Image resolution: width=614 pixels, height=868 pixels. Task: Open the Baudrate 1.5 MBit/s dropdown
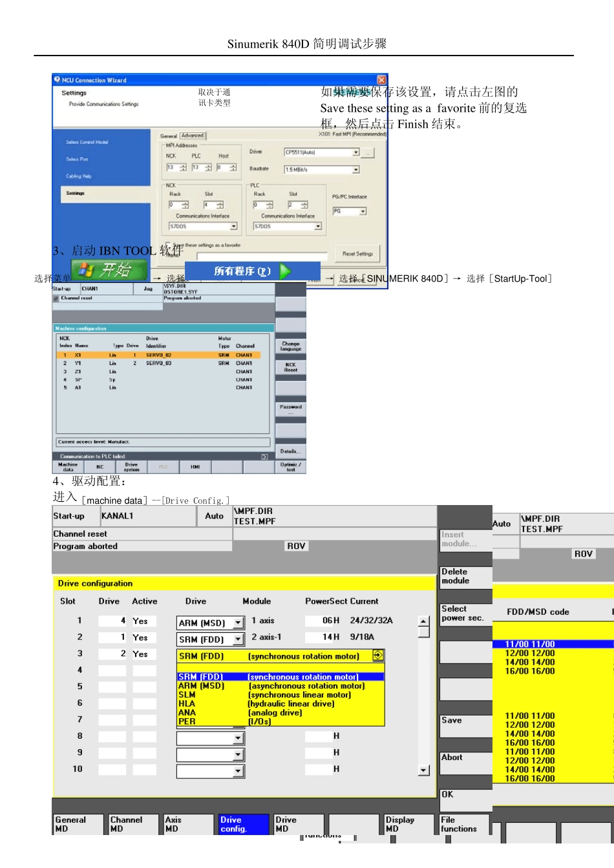point(355,170)
